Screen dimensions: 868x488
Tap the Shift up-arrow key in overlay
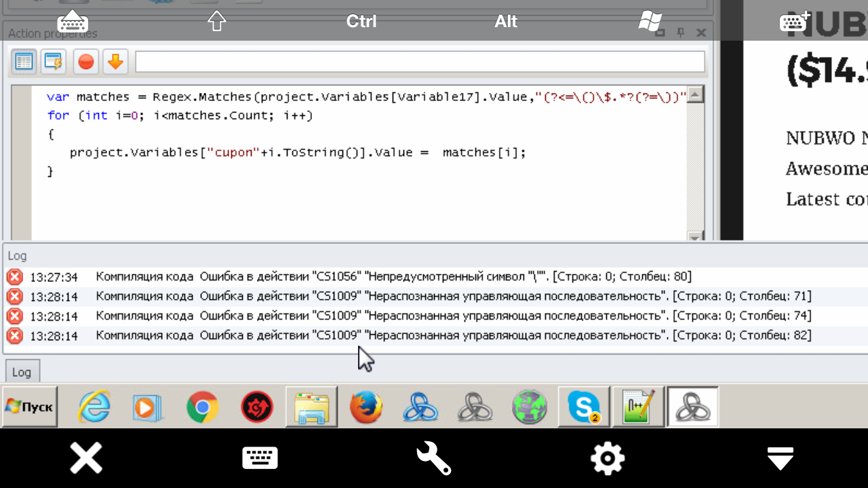[216, 22]
